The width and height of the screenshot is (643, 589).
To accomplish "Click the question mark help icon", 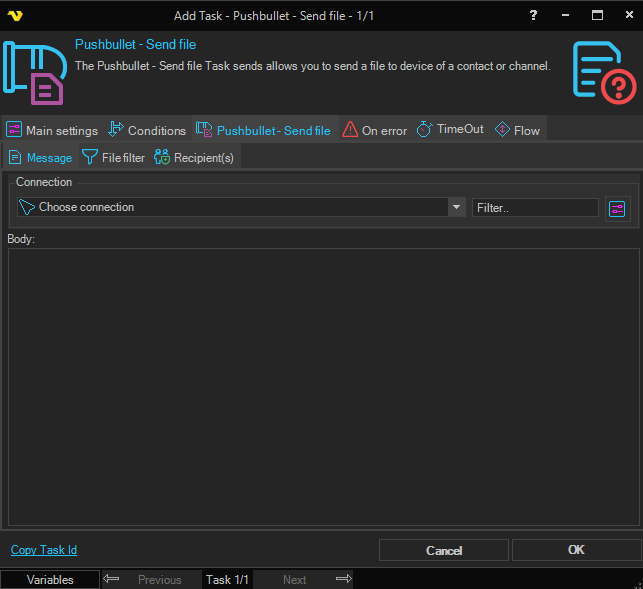I will click(x=533, y=16).
